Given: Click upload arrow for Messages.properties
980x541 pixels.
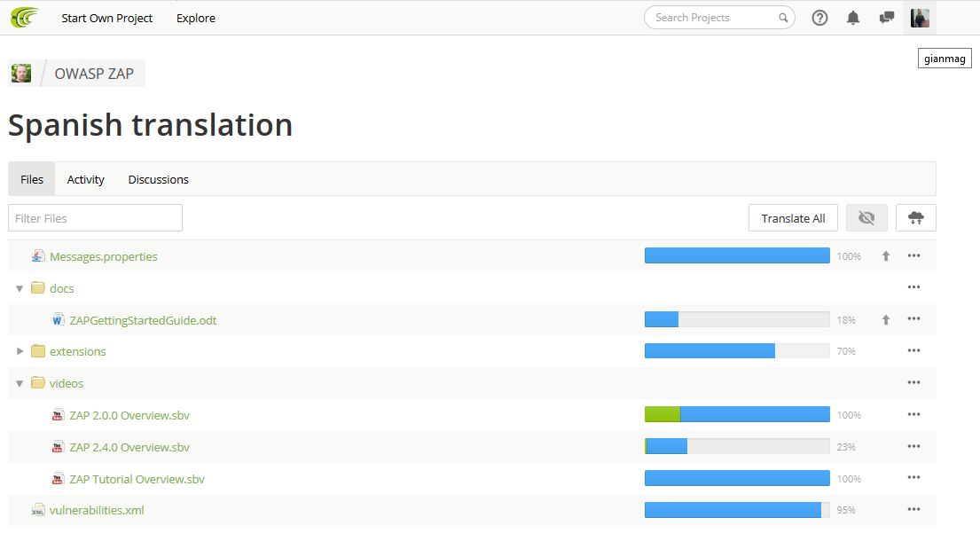Looking at the screenshot, I should (x=886, y=256).
